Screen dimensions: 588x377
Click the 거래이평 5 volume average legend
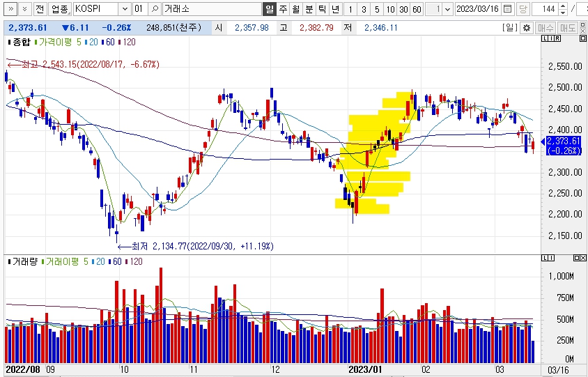point(65,261)
